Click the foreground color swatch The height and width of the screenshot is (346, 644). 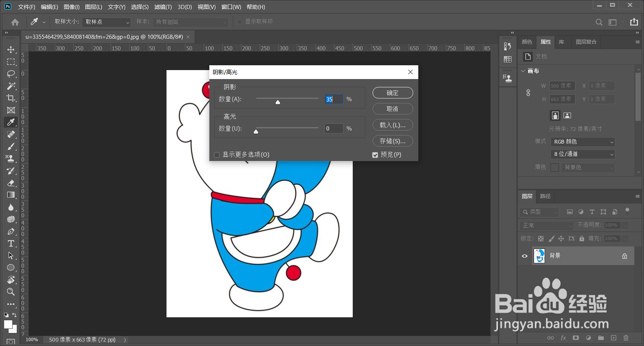pyautogui.click(x=8, y=325)
